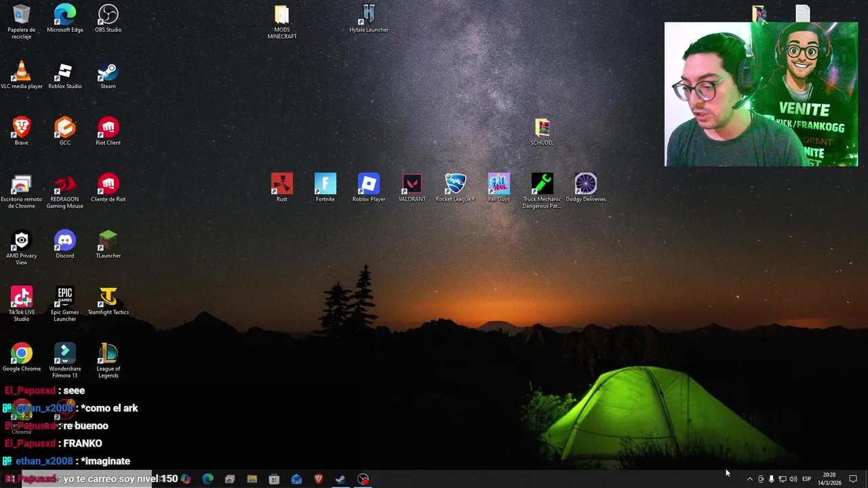Select Escritorio remoto de Chrome icon
The width and height of the screenshot is (868, 488).
coord(22,191)
